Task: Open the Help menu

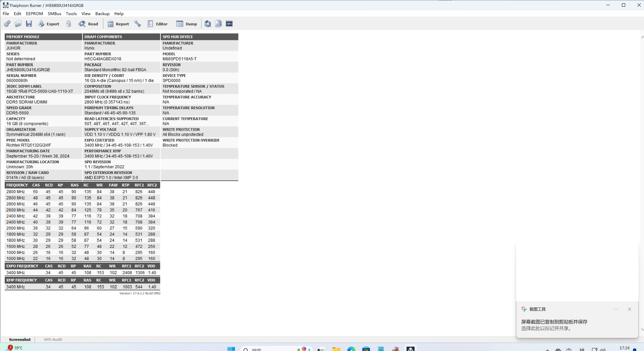Action: [119, 14]
